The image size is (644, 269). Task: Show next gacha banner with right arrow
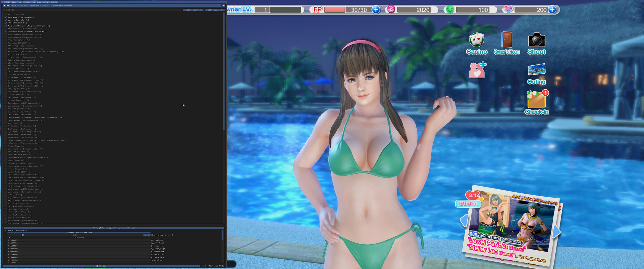tap(556, 231)
